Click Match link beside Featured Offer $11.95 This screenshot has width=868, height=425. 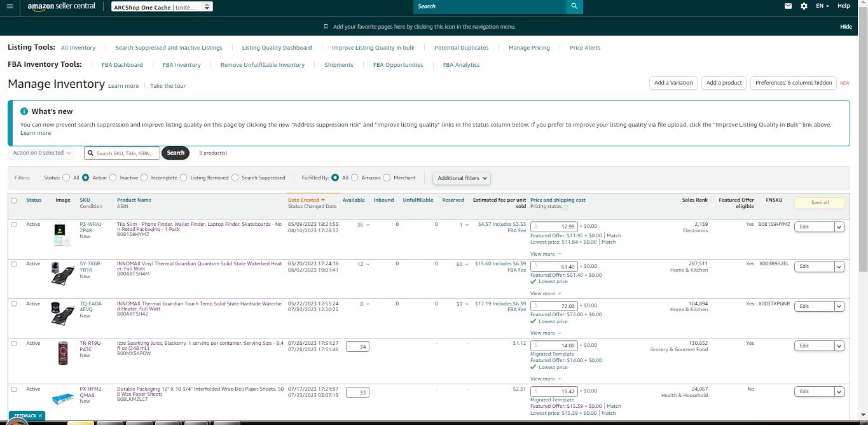(614, 235)
